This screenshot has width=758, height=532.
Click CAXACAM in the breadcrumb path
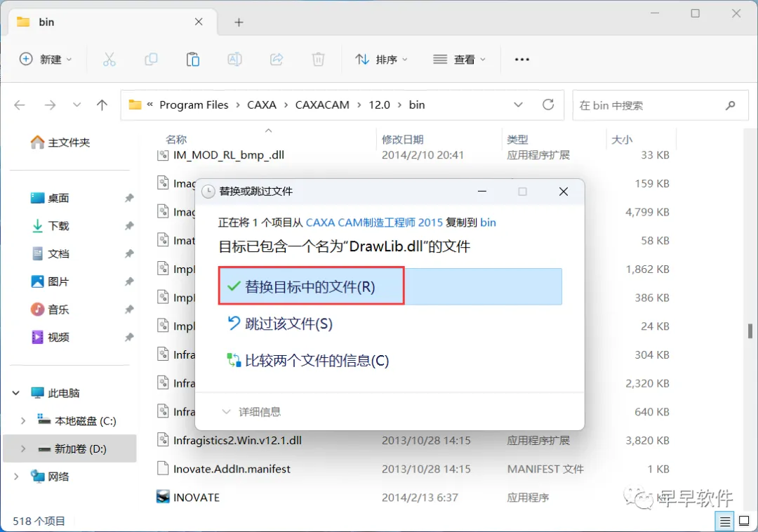point(322,105)
